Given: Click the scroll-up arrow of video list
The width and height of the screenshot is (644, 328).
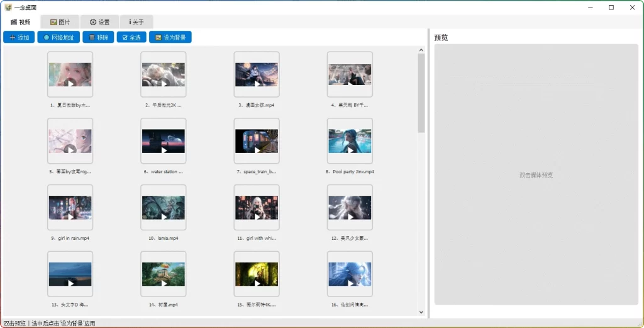Looking at the screenshot, I should pos(421,50).
